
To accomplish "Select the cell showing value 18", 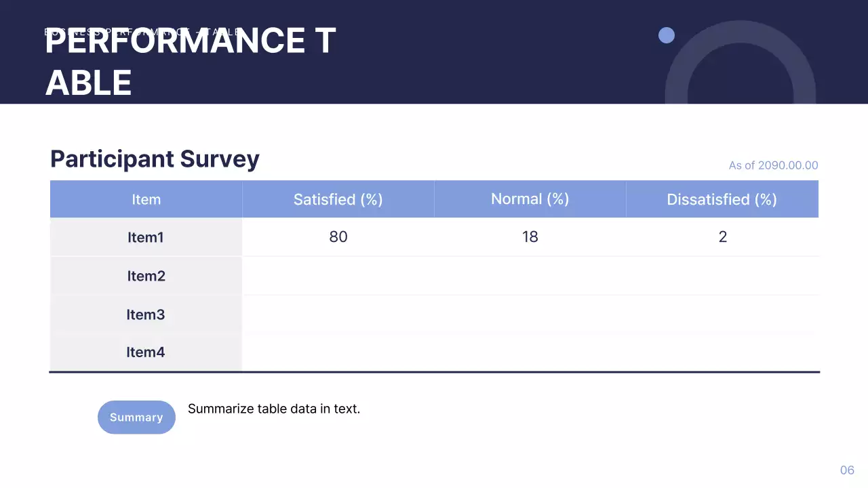I will tap(530, 237).
